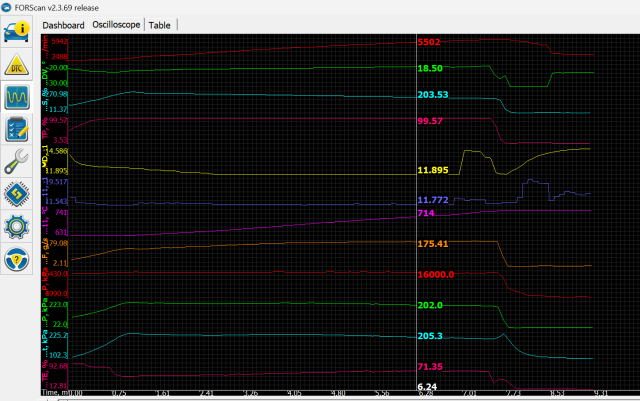Click the red 16000.0 pressure reading
The height and width of the screenshot is (401, 640).
coord(436,274)
